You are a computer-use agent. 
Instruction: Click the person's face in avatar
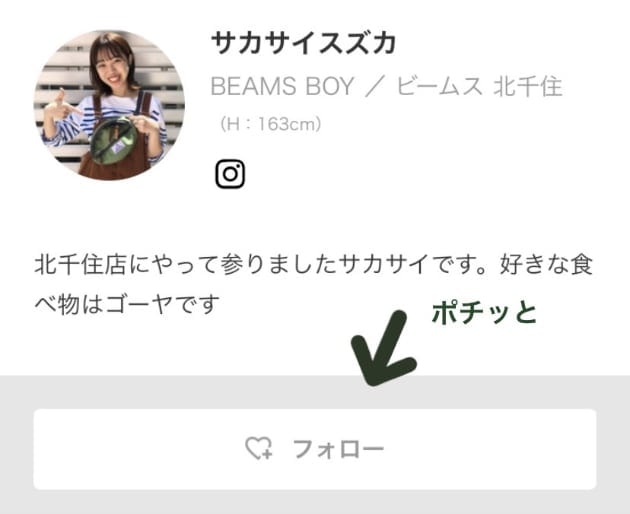tap(112, 64)
